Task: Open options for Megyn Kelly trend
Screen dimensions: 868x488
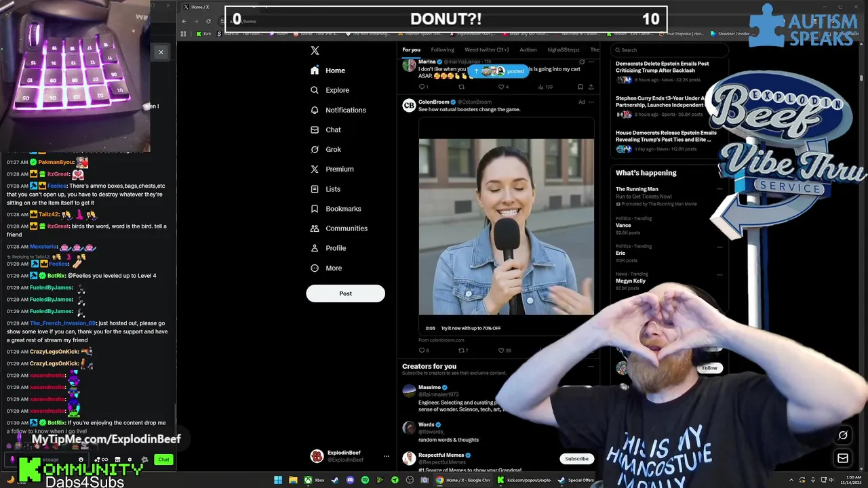Action: tap(719, 274)
